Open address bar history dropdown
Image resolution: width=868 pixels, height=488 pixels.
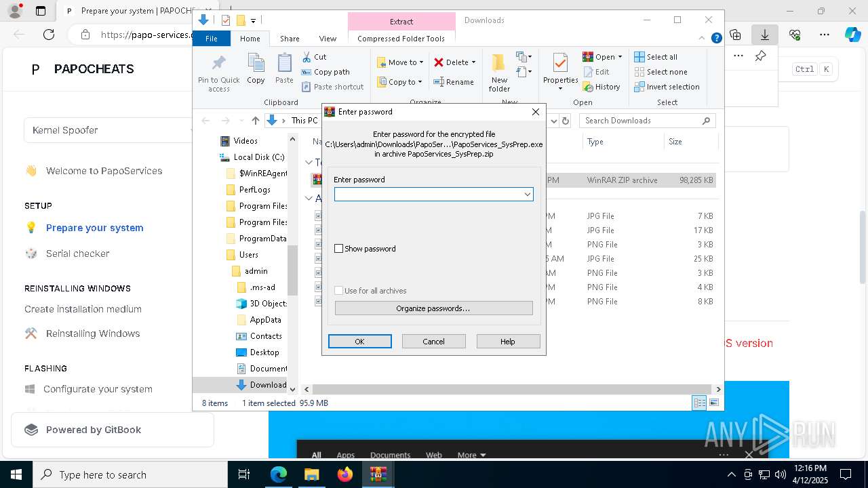[553, 121]
